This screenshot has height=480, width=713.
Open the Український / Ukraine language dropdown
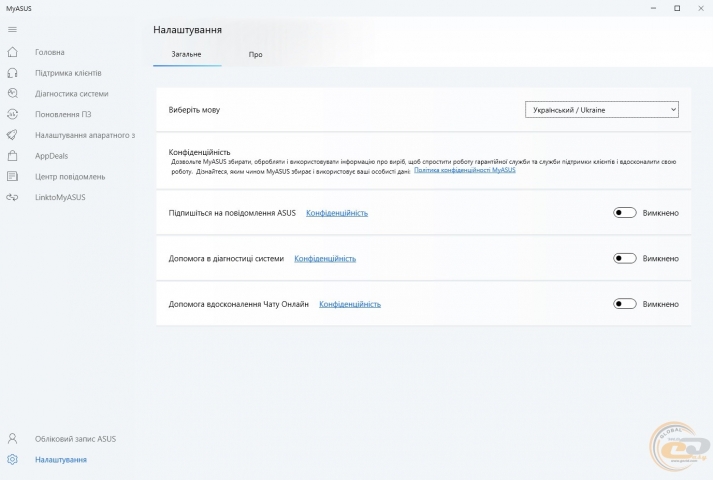602,110
